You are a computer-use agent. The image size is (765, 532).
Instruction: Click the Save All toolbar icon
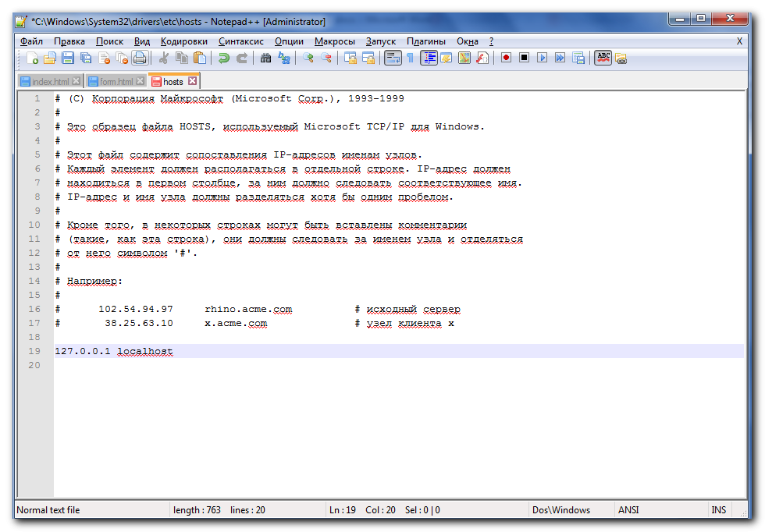(86, 58)
